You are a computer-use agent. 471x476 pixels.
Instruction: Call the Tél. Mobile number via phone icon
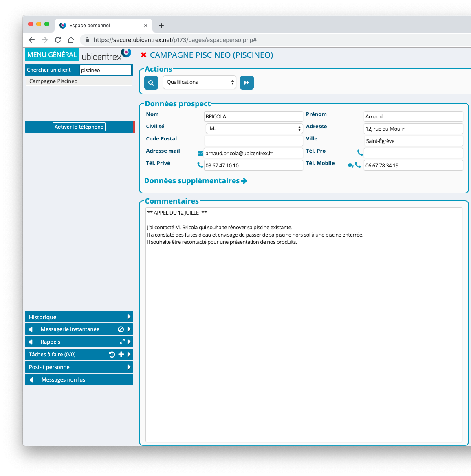(358, 165)
